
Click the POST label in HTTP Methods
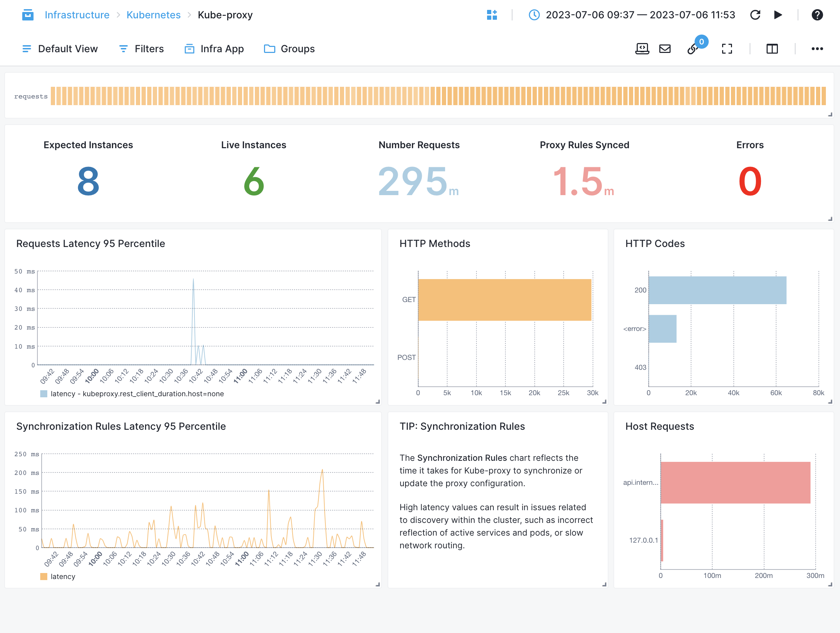406,357
